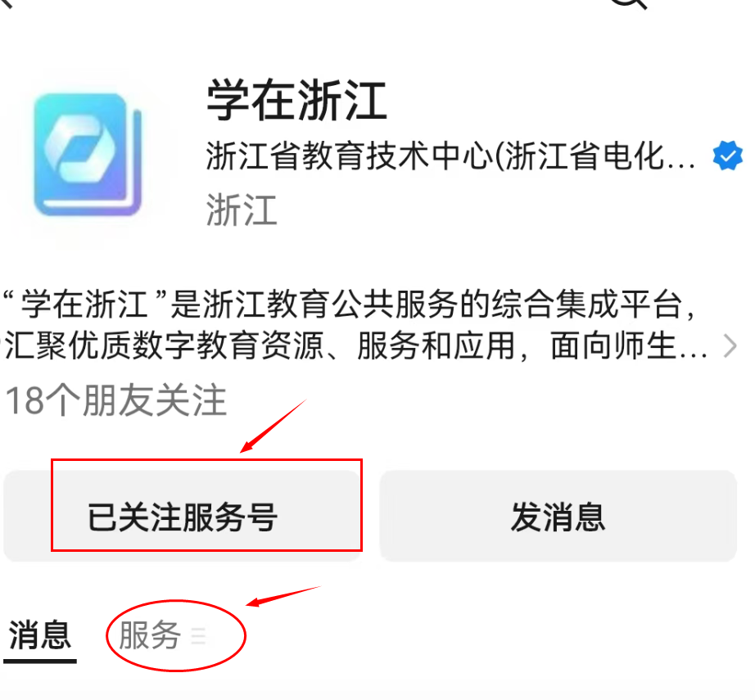Image resolution: width=755 pixels, height=700 pixels.
Task: Toggle the 已关注服务号 follow button
Action: pos(183,516)
